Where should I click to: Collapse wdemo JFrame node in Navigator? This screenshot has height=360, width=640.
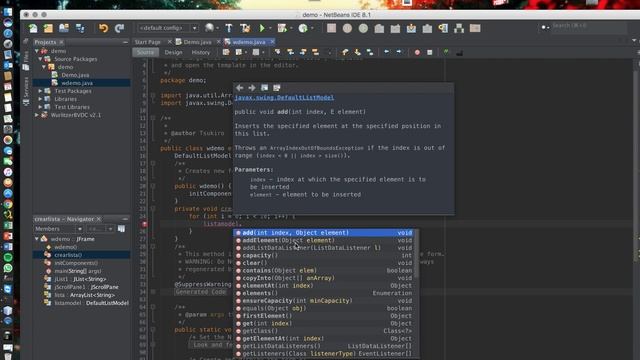coord(37,239)
